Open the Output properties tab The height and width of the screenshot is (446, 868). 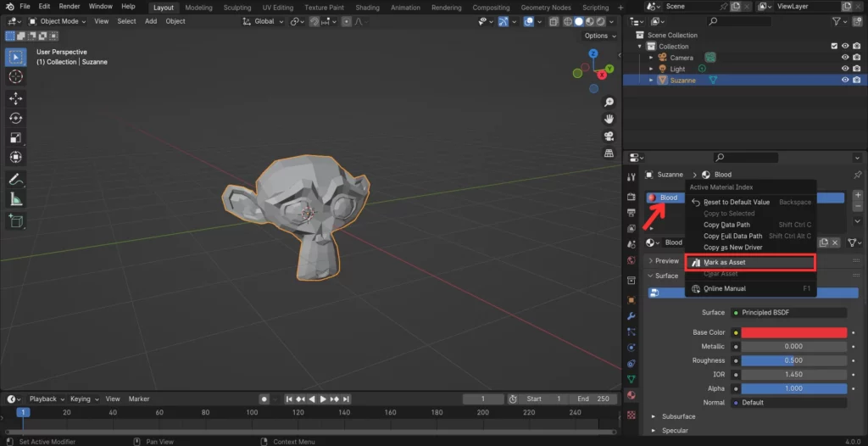point(631,213)
